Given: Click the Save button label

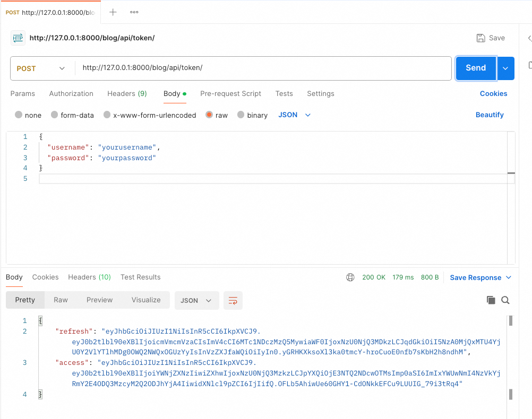Looking at the screenshot, I should click(497, 38).
